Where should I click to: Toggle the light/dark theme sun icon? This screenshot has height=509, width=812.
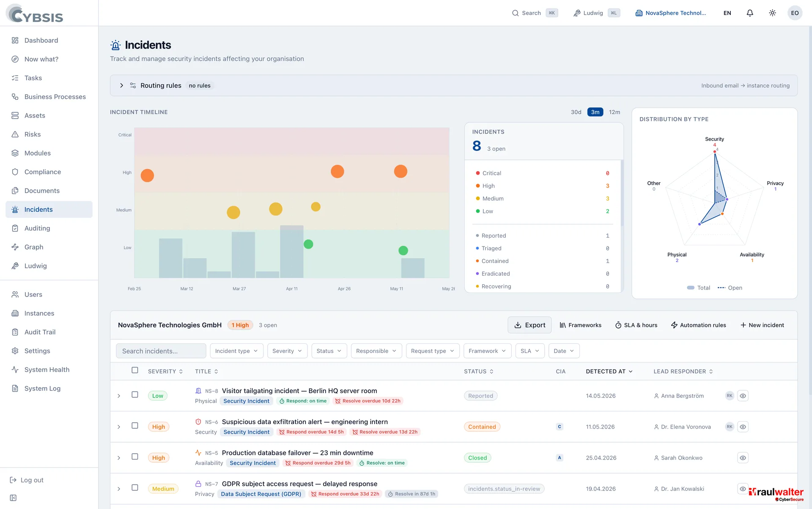coord(772,13)
